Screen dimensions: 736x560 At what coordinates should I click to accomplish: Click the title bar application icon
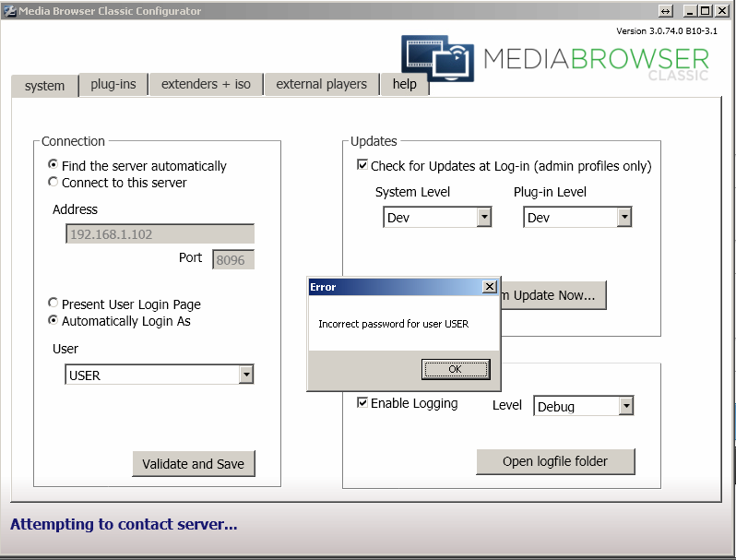9,11
